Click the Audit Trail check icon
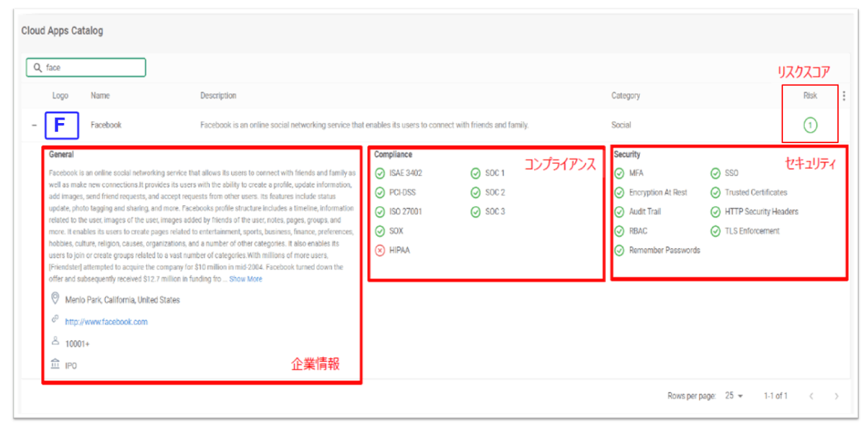The image size is (868, 423). (619, 212)
